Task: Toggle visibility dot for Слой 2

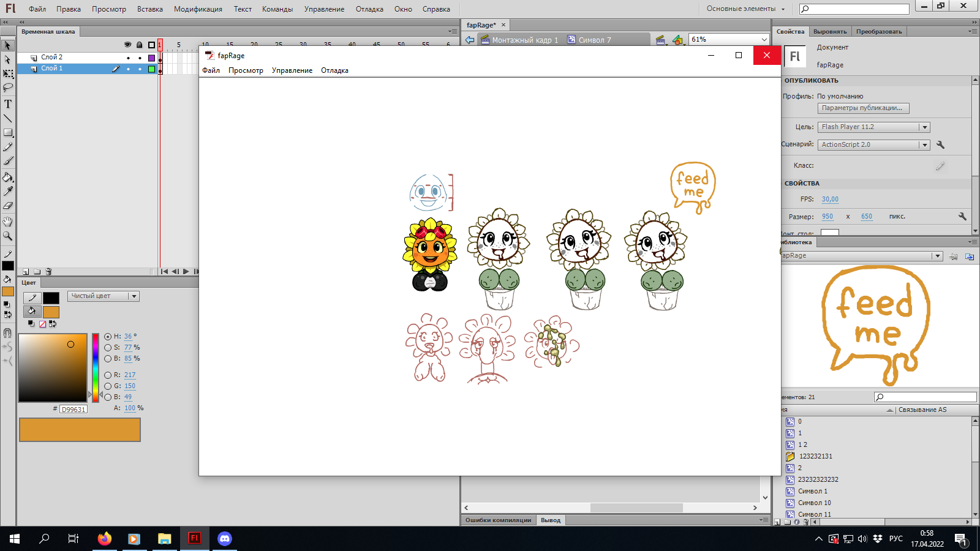Action: pyautogui.click(x=128, y=58)
